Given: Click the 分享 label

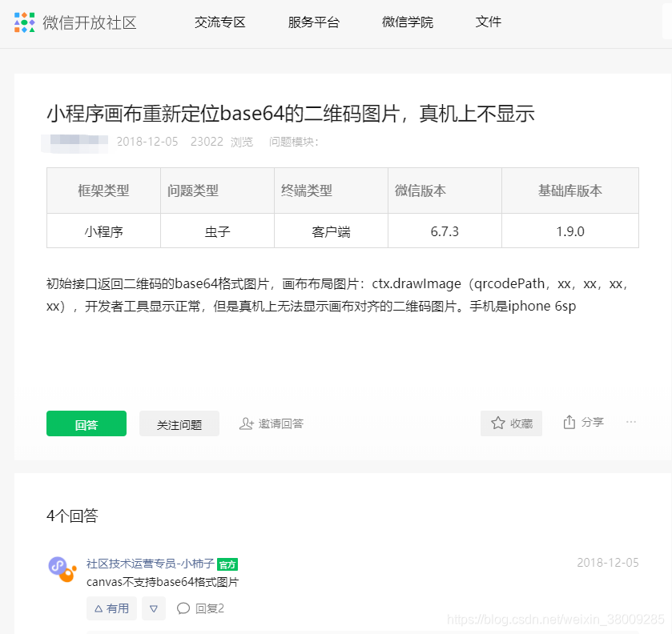Looking at the screenshot, I should click(593, 423).
